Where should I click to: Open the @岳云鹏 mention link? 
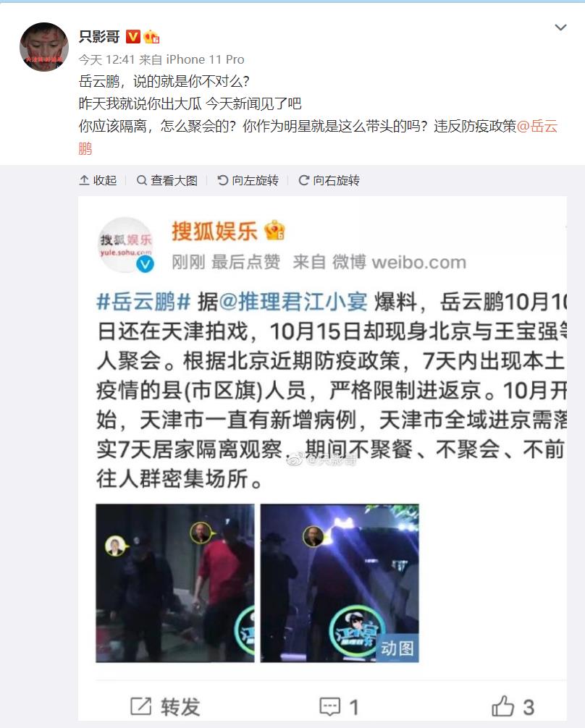tap(536, 127)
